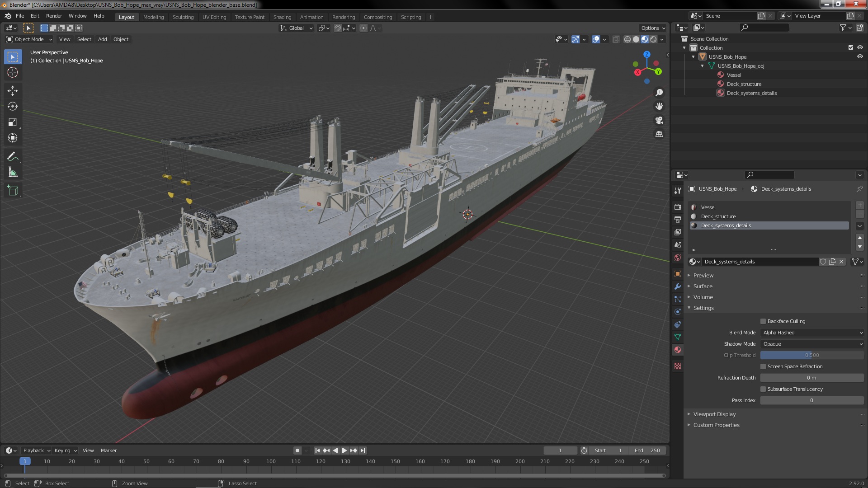Viewport: 868px width, 488px height.
Task: Adjust the Clip Threshold slider
Action: pyautogui.click(x=812, y=355)
